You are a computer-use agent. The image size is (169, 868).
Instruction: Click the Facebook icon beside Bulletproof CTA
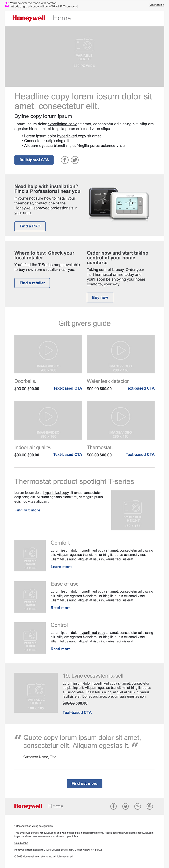[65, 160]
